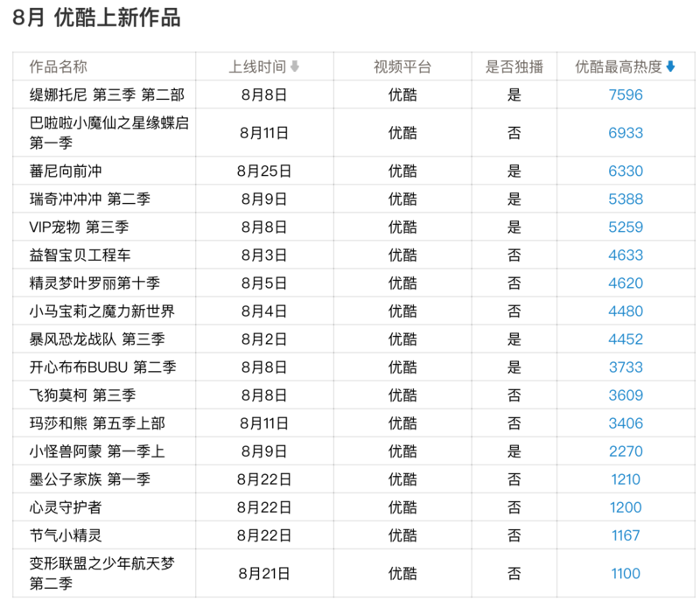Select 缇娜托尼 第三季 第二部 title
This screenshot has height=601, width=700.
[107, 94]
